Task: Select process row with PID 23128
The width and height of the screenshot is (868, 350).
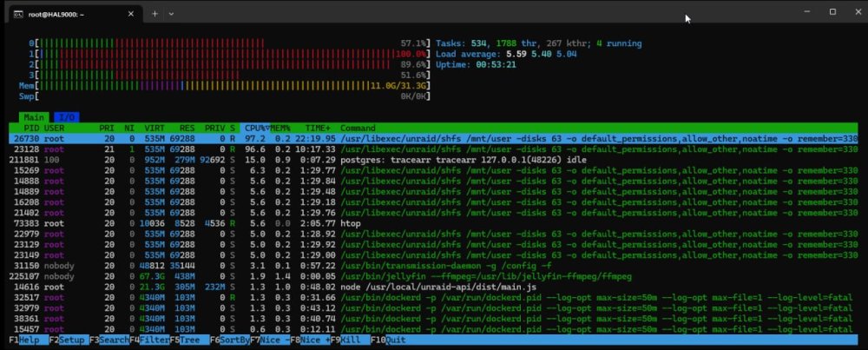Action: point(434,149)
